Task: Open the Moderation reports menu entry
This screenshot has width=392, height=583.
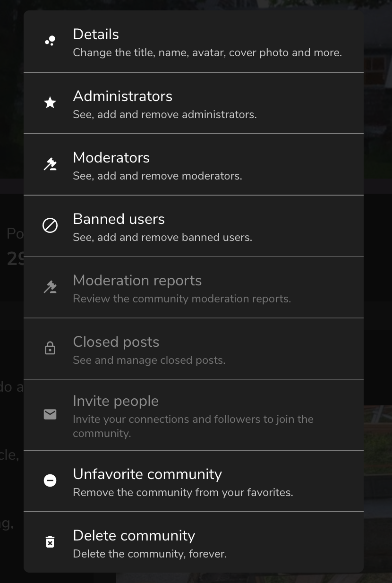Action: (x=194, y=287)
